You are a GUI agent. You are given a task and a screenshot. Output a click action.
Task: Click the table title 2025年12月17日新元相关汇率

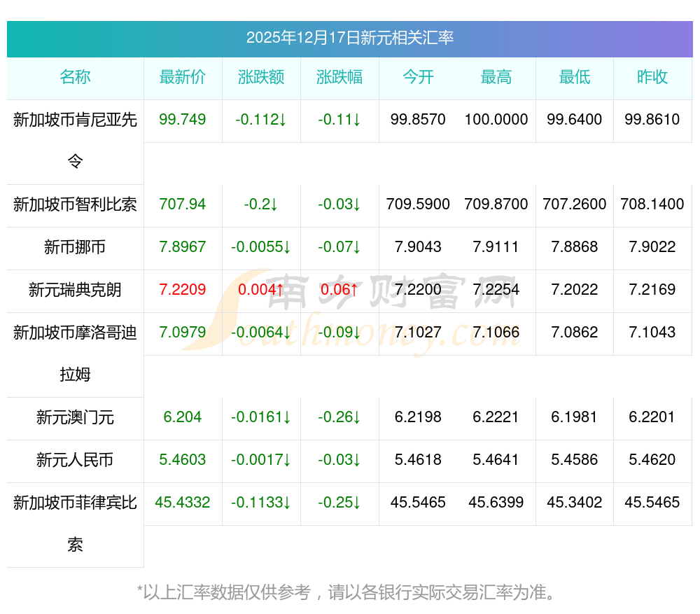click(x=349, y=38)
